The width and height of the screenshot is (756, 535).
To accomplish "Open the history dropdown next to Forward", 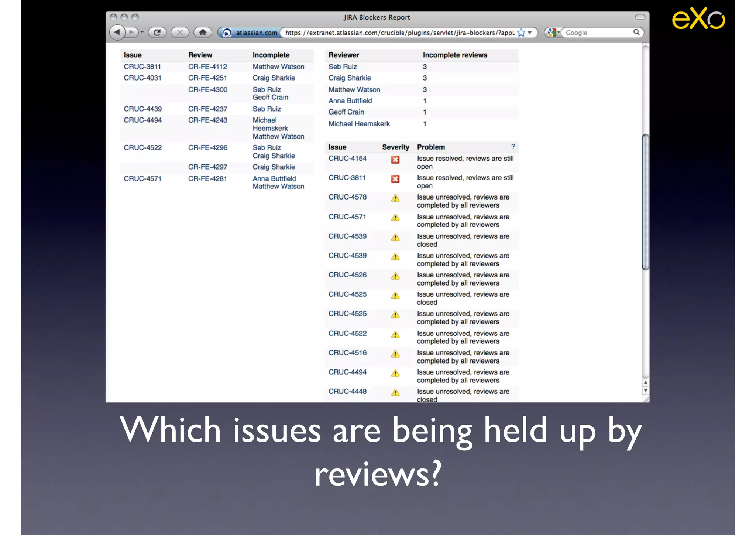I will 142,33.
